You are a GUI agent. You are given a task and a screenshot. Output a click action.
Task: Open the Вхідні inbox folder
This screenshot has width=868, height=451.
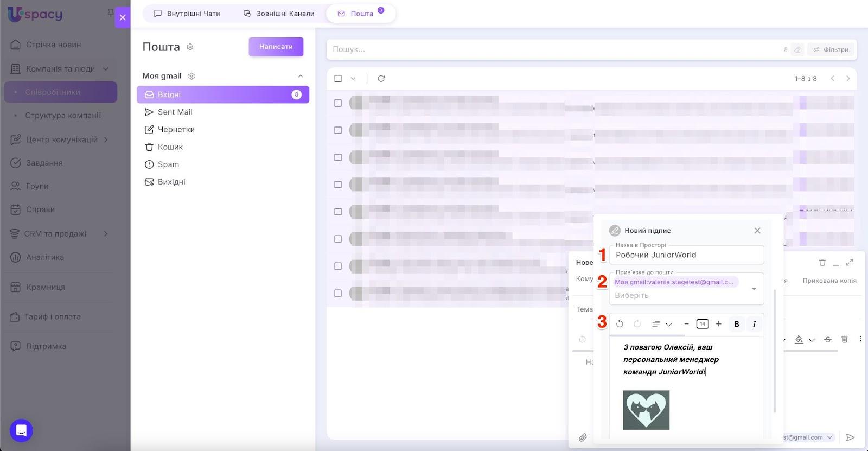(223, 94)
